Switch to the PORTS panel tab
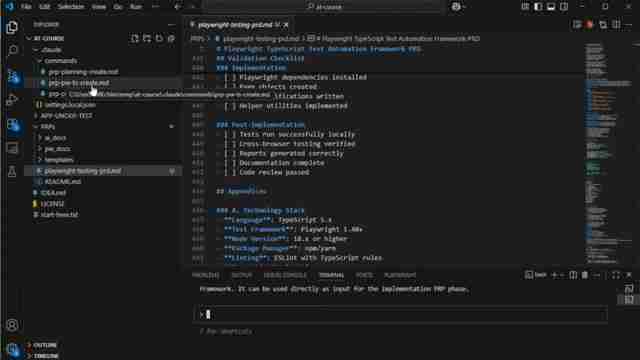 (364, 275)
